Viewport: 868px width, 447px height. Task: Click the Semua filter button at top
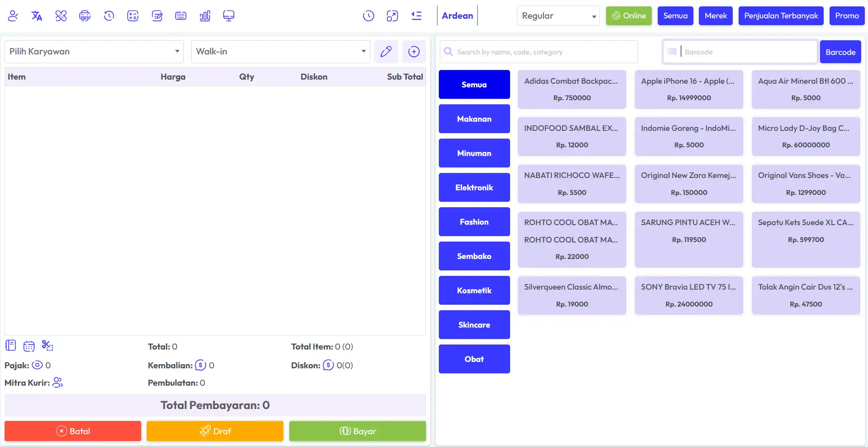(676, 16)
